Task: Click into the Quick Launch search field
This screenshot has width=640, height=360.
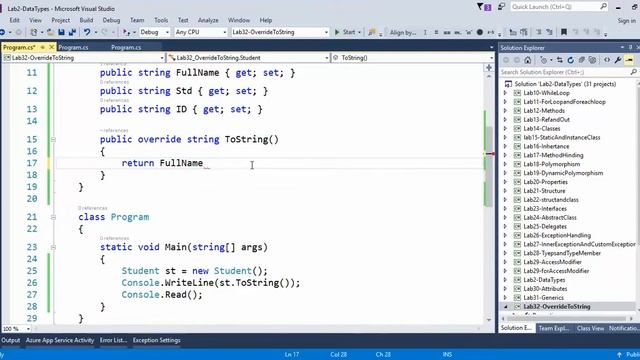Action: point(554,7)
